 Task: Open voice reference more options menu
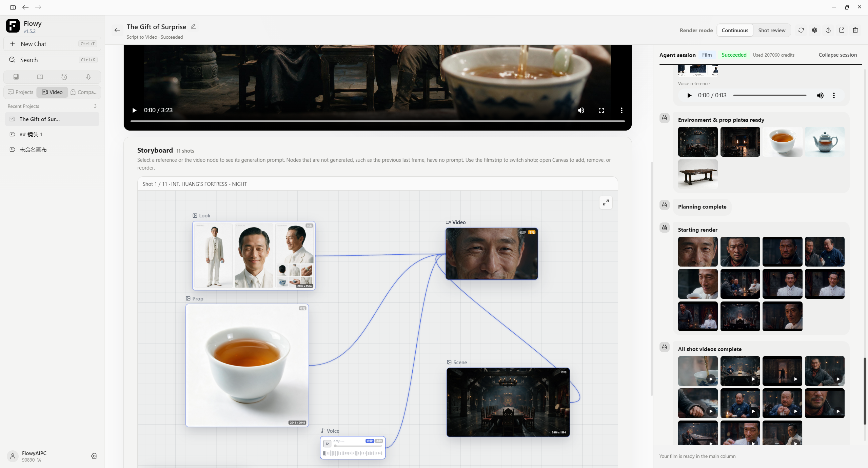834,95
